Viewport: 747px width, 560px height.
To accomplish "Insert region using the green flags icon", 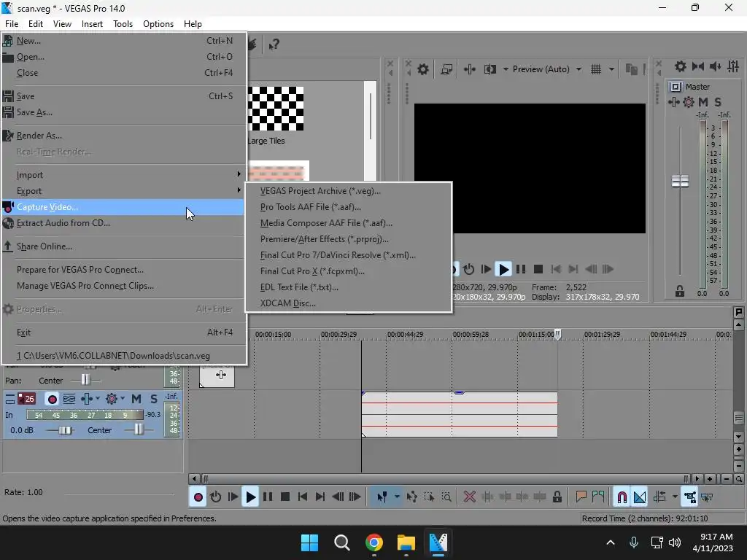I will (598, 497).
